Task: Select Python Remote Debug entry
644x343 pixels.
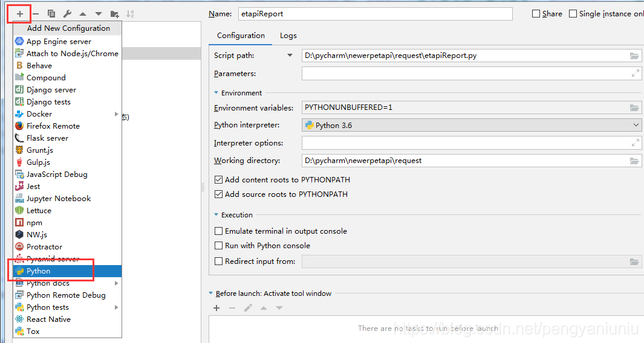Action: click(67, 295)
